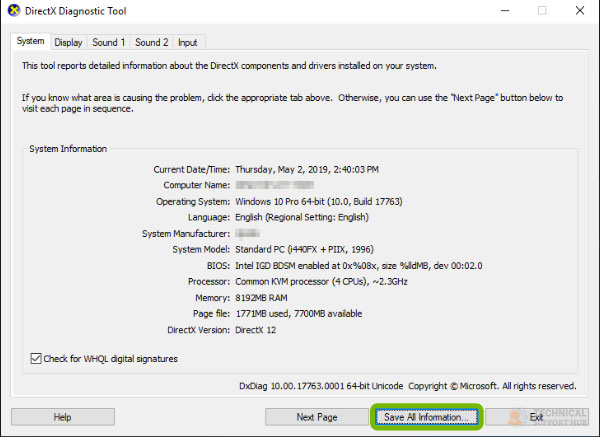Toggle Check for WHQL digital signatures checkbox

(36, 359)
